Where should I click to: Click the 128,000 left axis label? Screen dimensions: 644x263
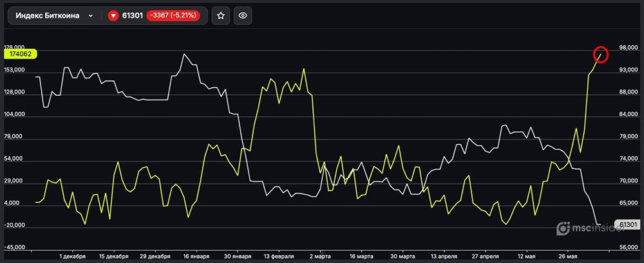tap(14, 93)
